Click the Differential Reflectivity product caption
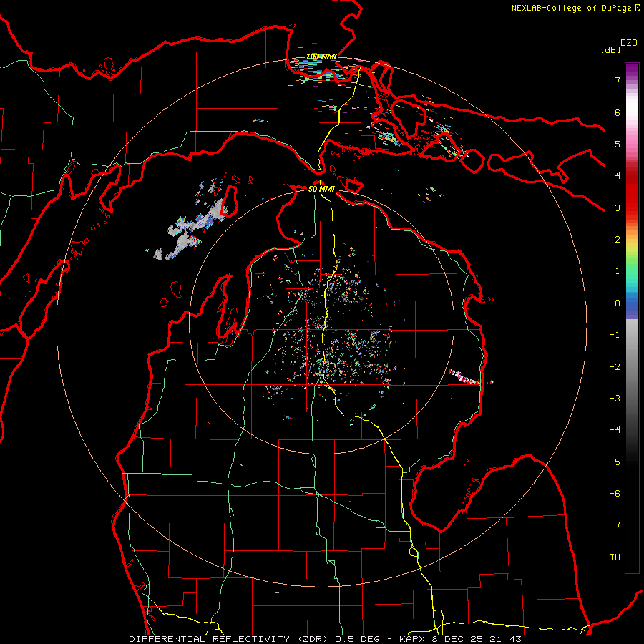Viewport: 644px width, 644px height. (x=325, y=639)
